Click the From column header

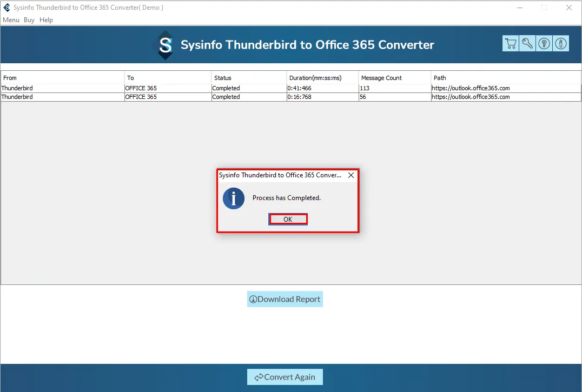(63, 78)
